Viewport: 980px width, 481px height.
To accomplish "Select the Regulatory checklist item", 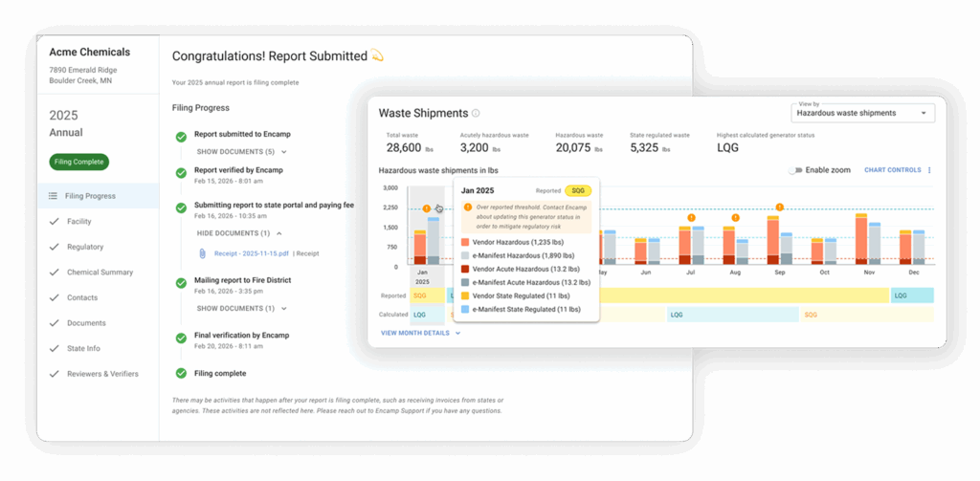I will (x=84, y=247).
